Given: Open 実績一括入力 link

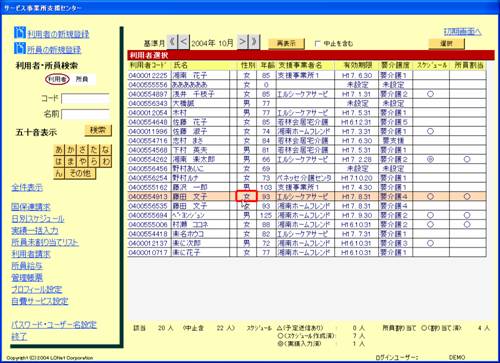Looking at the screenshot, I should [x=35, y=231].
